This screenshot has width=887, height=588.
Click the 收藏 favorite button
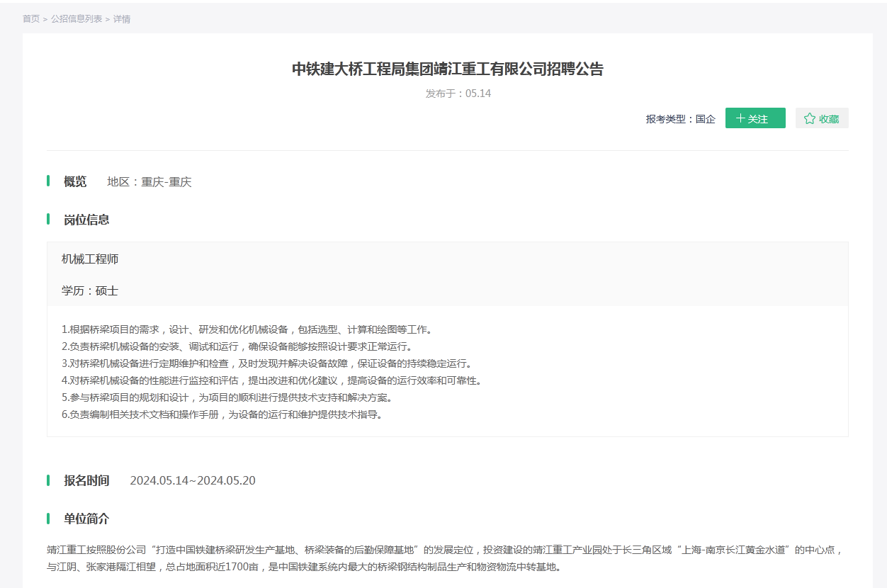[822, 118]
